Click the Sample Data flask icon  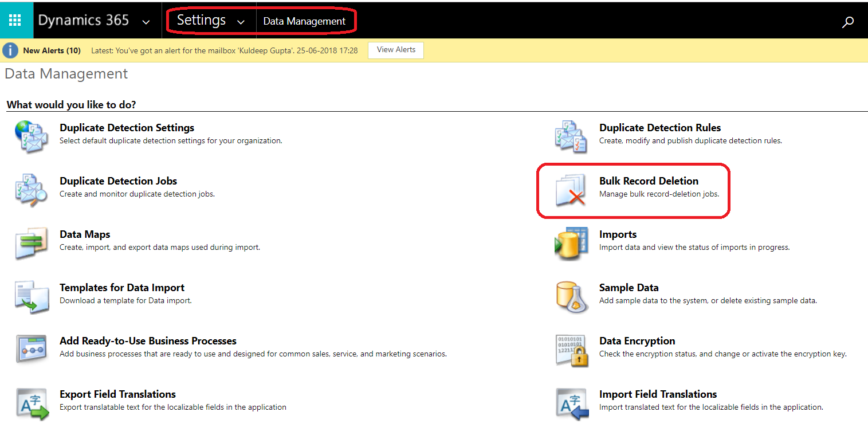click(x=571, y=296)
